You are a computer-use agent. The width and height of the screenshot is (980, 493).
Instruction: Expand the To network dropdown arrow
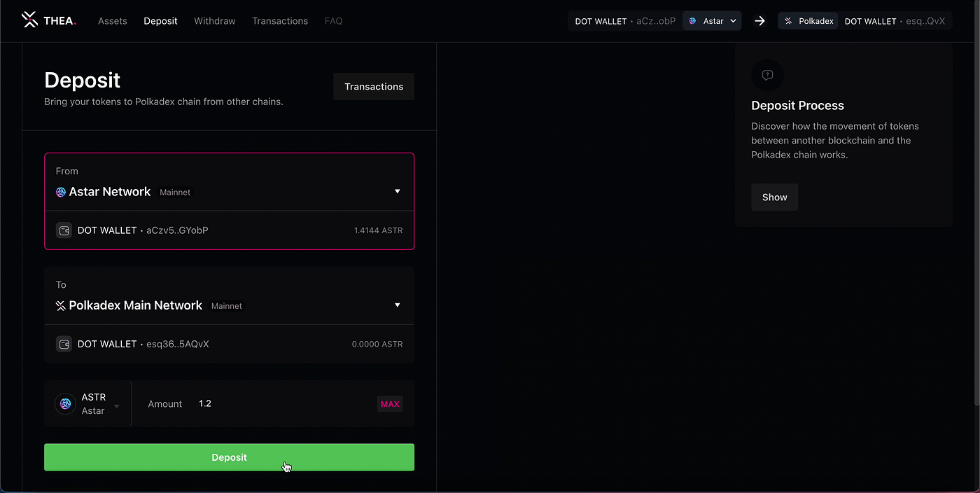[398, 305]
